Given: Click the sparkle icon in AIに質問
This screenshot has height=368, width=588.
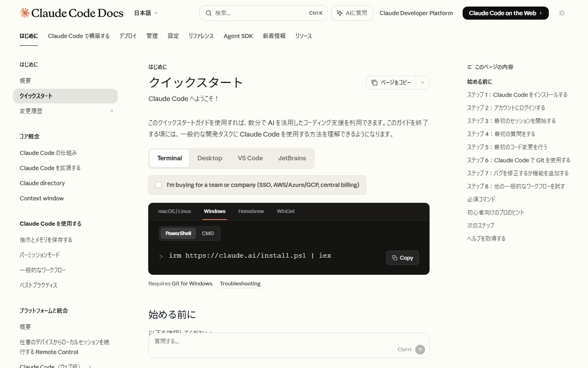Looking at the screenshot, I should coord(340,13).
